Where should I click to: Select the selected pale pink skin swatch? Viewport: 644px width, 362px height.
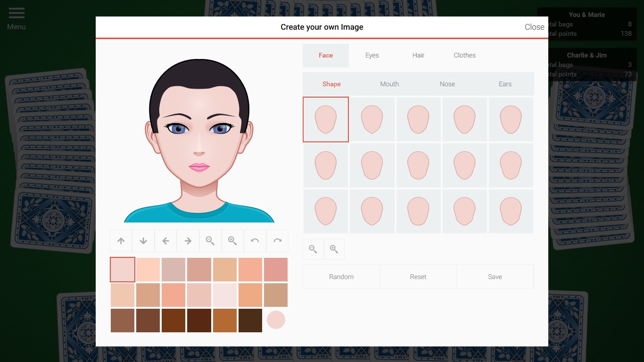click(x=123, y=270)
